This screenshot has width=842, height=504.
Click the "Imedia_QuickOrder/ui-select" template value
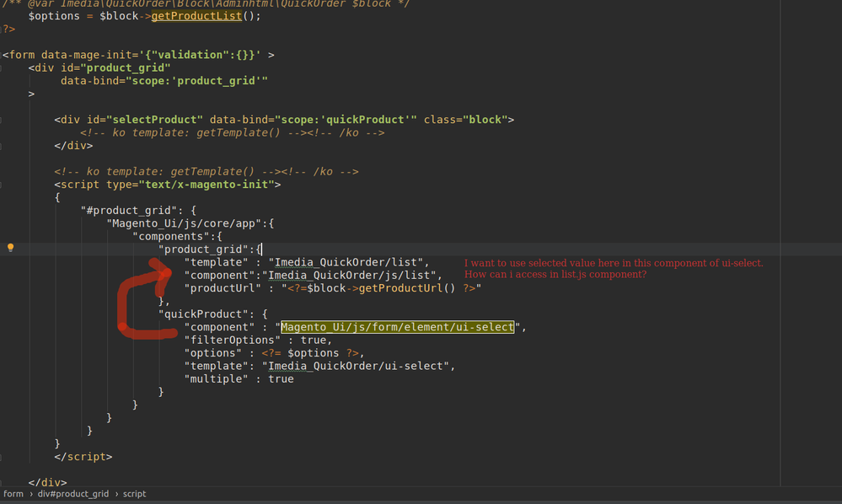tap(361, 366)
